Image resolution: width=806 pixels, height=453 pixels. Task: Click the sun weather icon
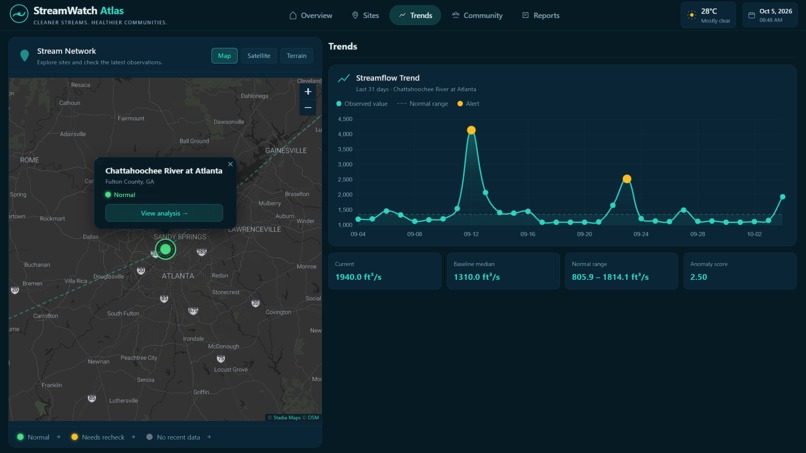[691, 15]
